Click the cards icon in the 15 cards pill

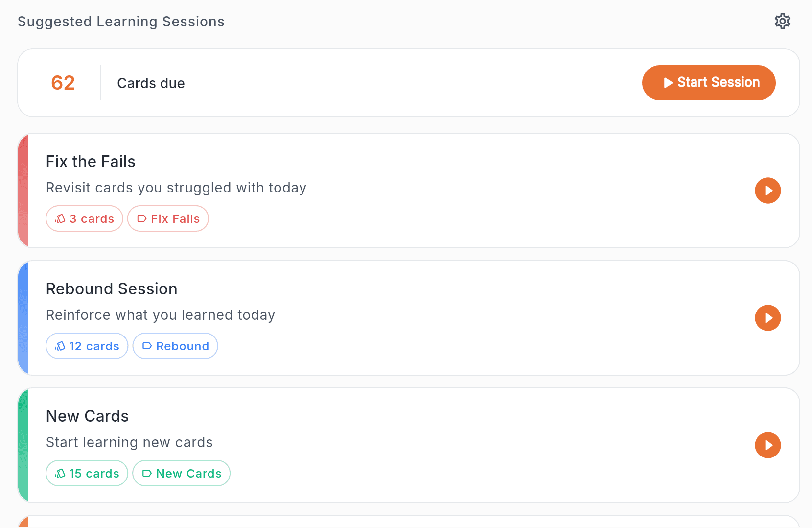coord(60,473)
